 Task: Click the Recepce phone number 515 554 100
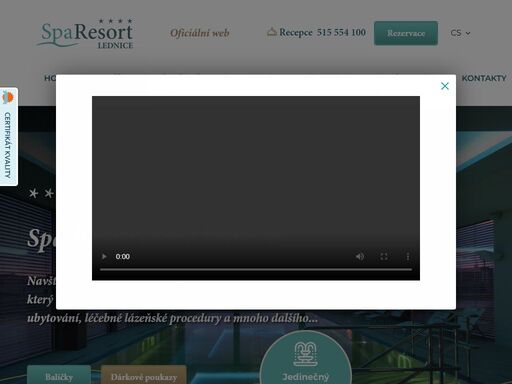(x=341, y=32)
